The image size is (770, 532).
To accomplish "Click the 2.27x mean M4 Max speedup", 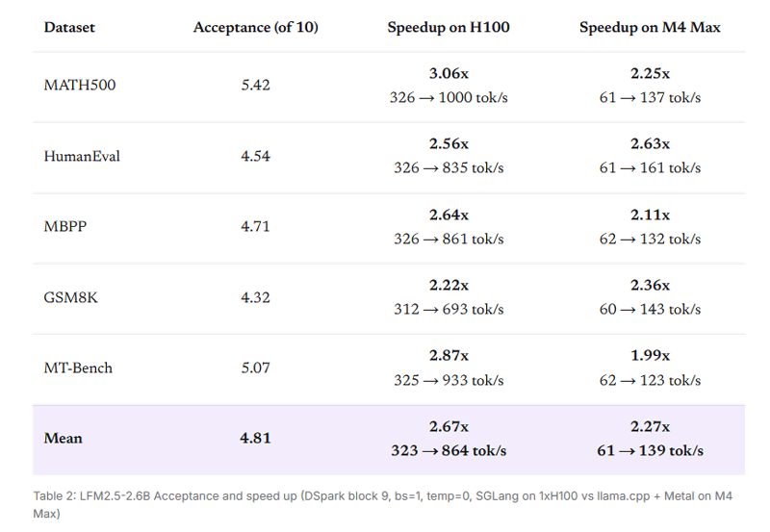I will coord(650,426).
